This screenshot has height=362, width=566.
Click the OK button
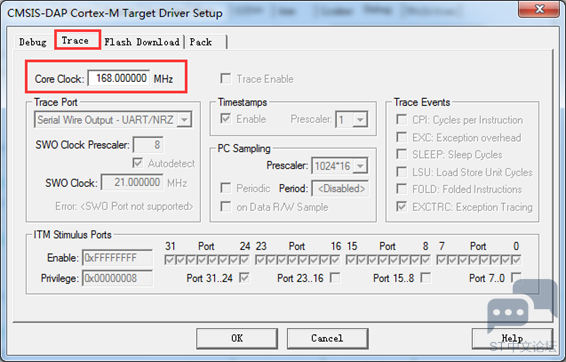(x=237, y=338)
